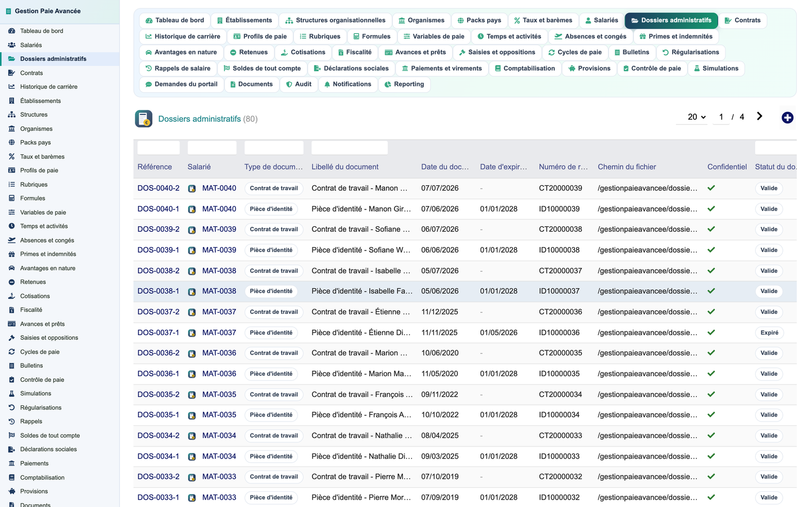
Task: Open Retenues in the sidebar
Action: (33, 282)
